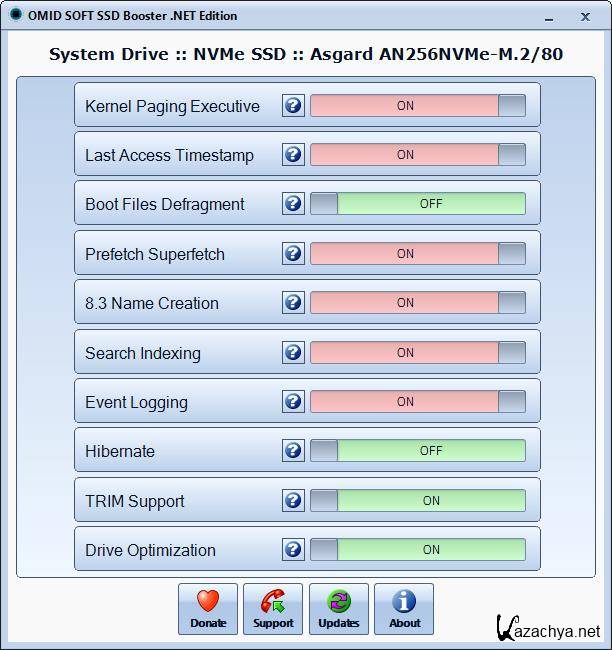The width and height of the screenshot is (612, 650).
Task: Click help icon beside Boot Files Defragment
Action: [293, 204]
